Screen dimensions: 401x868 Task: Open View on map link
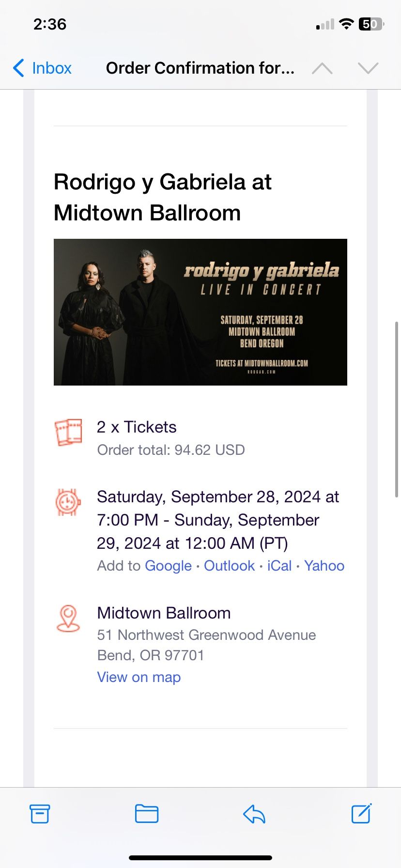139,677
